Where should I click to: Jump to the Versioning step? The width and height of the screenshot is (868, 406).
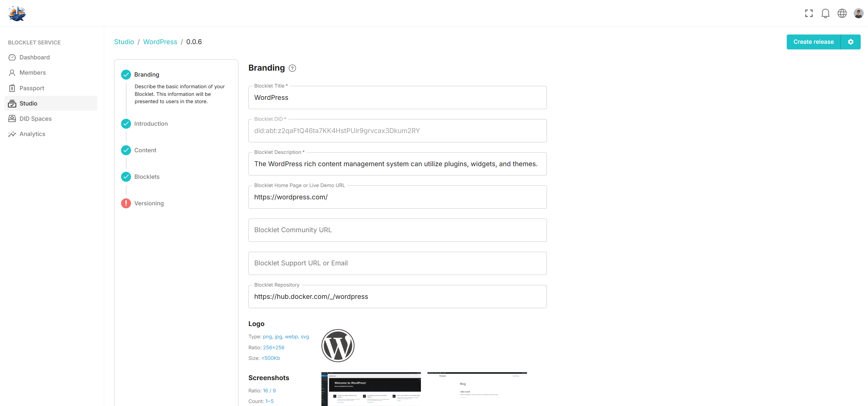point(149,203)
